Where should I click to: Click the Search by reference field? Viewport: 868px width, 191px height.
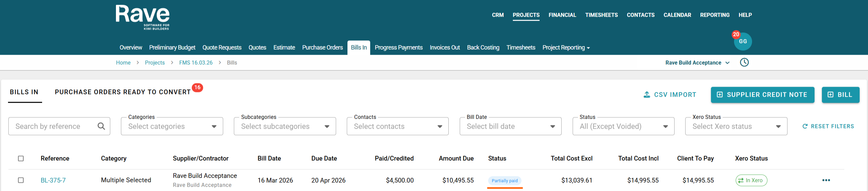click(x=54, y=126)
